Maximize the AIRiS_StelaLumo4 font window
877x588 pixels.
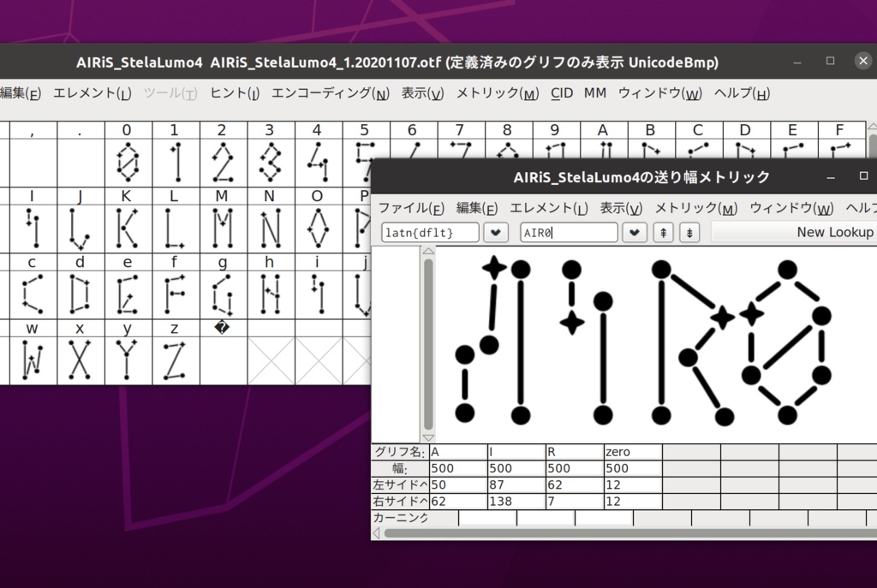[830, 61]
